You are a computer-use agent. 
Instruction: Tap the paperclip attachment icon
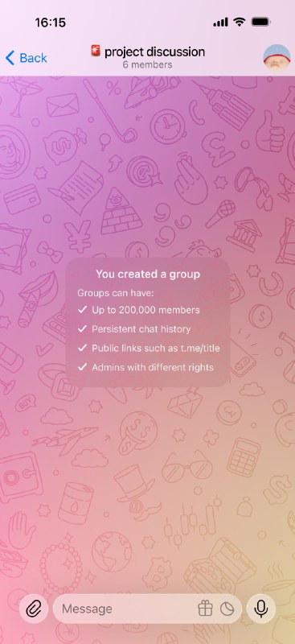[34, 609]
